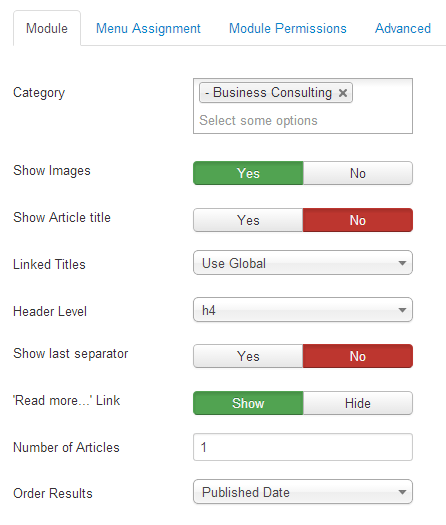Select No for Show Article title
This screenshot has width=446, height=525.
[x=358, y=220]
